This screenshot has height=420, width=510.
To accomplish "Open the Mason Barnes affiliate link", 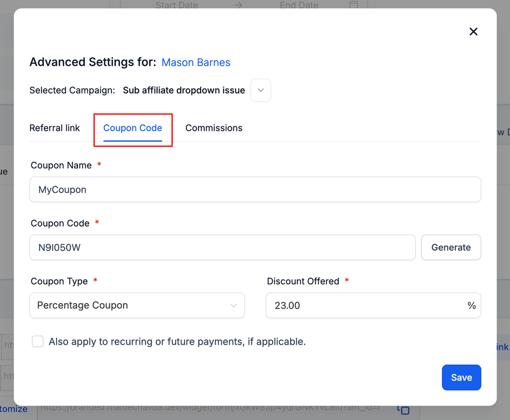I will (196, 63).
